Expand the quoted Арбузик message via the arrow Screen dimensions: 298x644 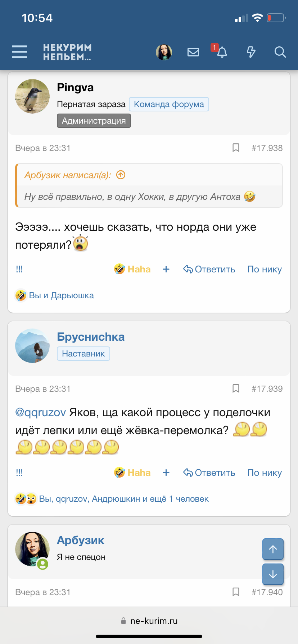click(x=121, y=175)
